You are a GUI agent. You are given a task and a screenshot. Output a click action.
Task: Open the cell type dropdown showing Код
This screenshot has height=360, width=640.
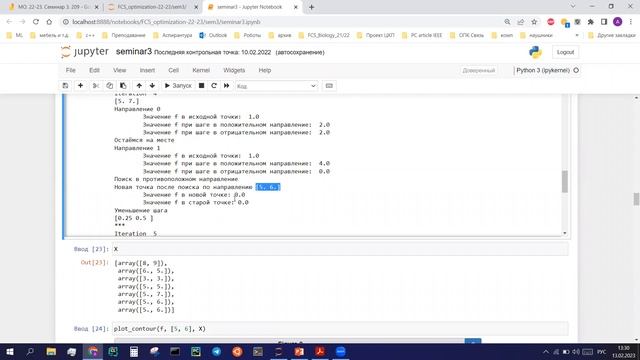276,86
